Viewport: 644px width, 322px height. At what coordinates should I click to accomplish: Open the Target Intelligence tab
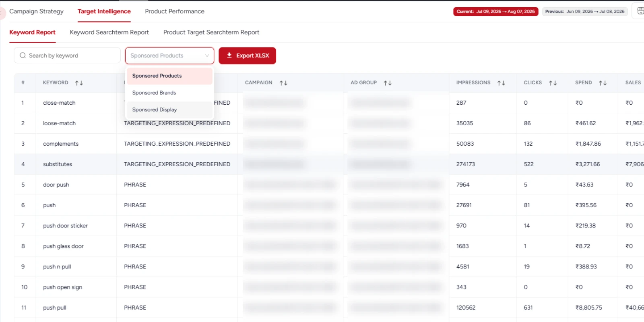pyautogui.click(x=104, y=11)
